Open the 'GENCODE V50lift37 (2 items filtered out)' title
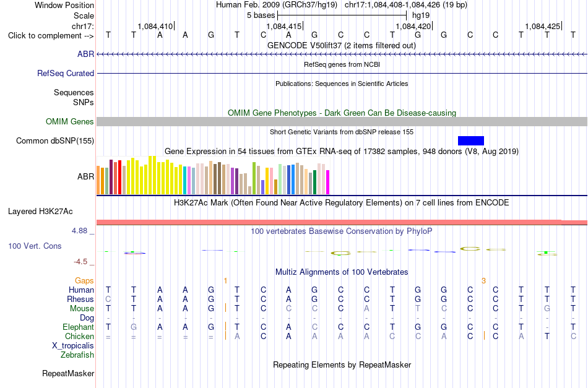The image size is (588, 388). point(342,45)
